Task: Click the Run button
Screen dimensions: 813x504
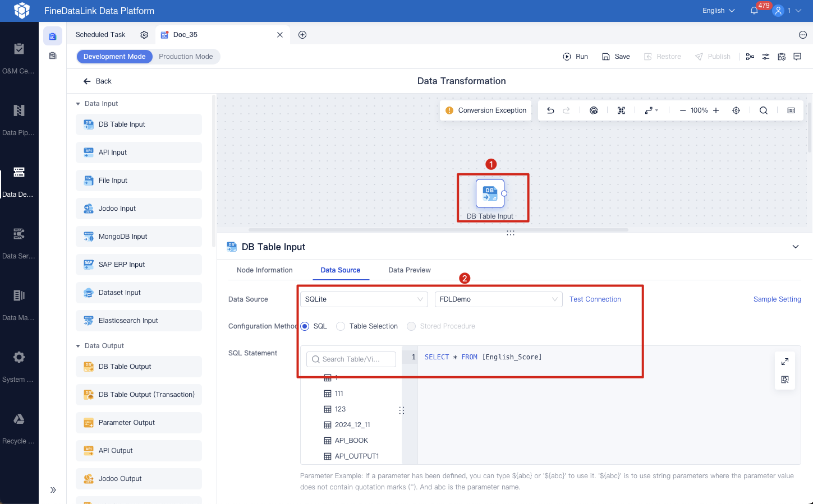Action: click(x=576, y=57)
